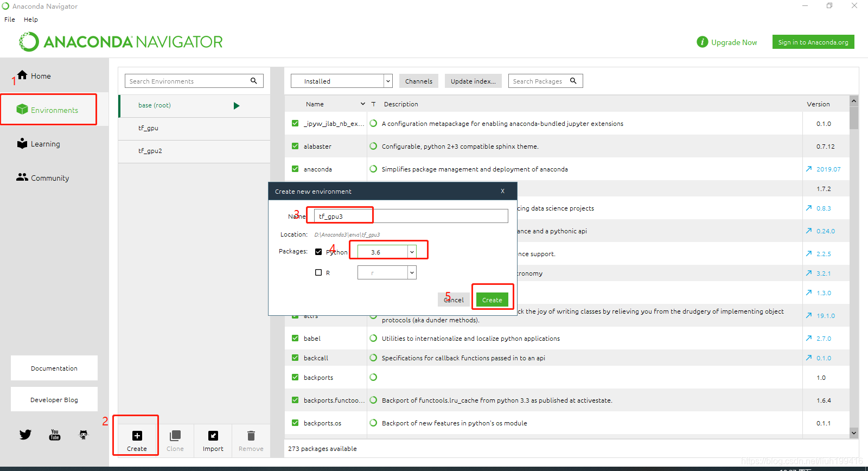Click the Cancel button in dialog
Image resolution: width=868 pixels, height=471 pixels.
pyautogui.click(x=454, y=300)
